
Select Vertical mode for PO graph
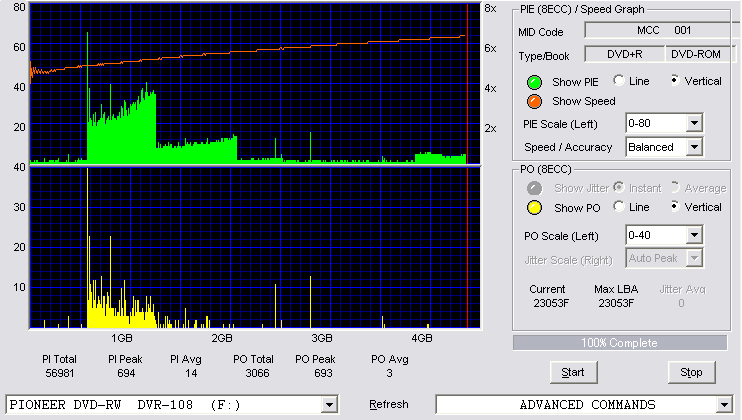tap(675, 206)
